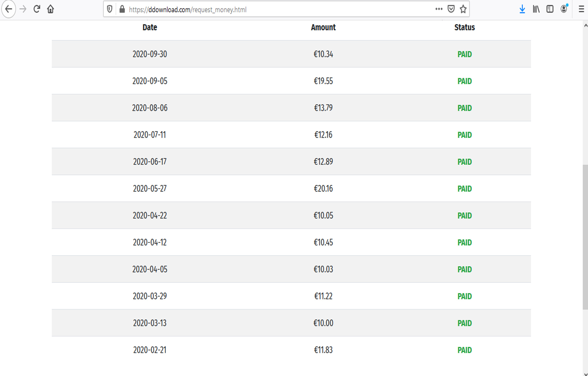This screenshot has height=376, width=588.
Task: Select date 2020-06-17
Action: 150,162
